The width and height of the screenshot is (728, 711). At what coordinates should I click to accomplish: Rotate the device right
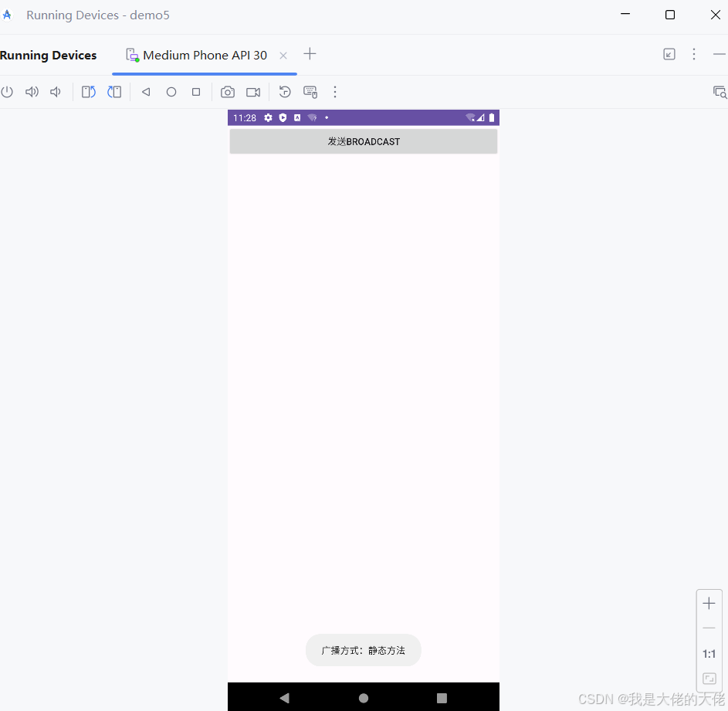(x=114, y=92)
